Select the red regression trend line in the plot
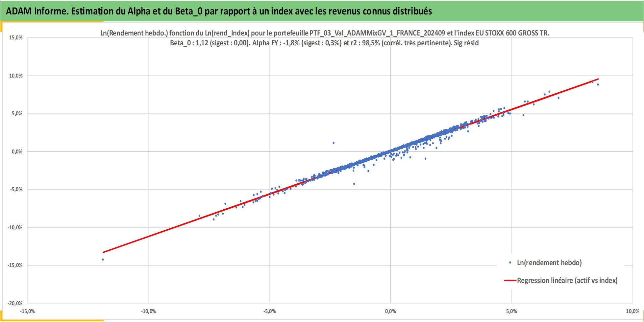This screenshot has width=644, height=322. [351, 166]
